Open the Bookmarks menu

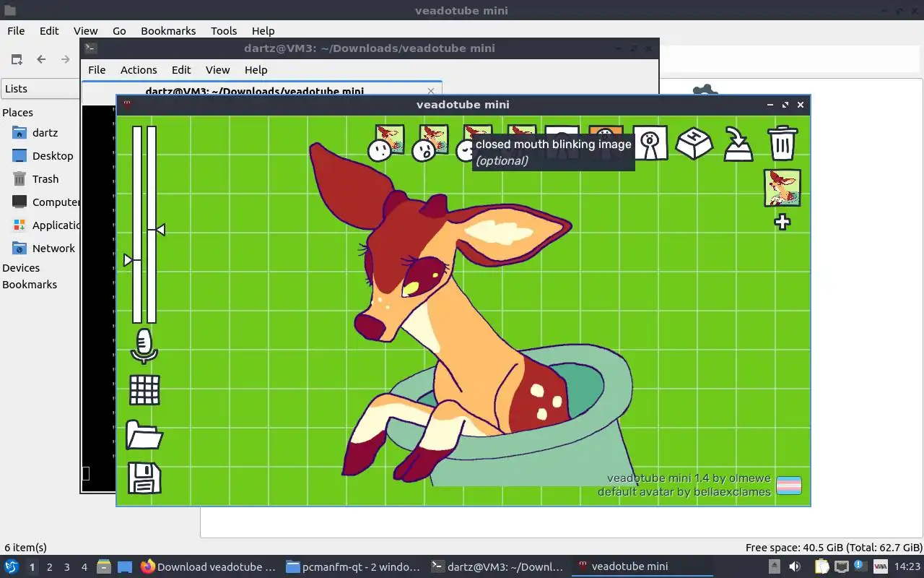[x=168, y=30]
